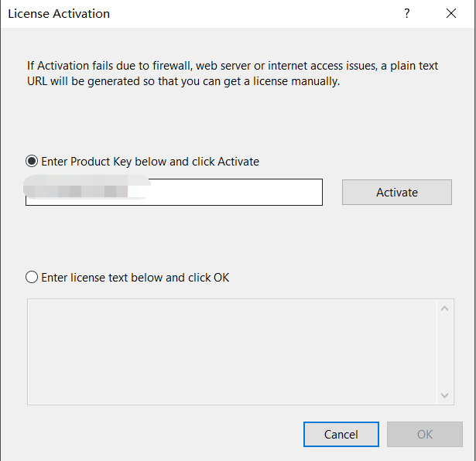Click the license box scroll up arrow
Image resolution: width=476 pixels, height=461 pixels.
[444, 309]
